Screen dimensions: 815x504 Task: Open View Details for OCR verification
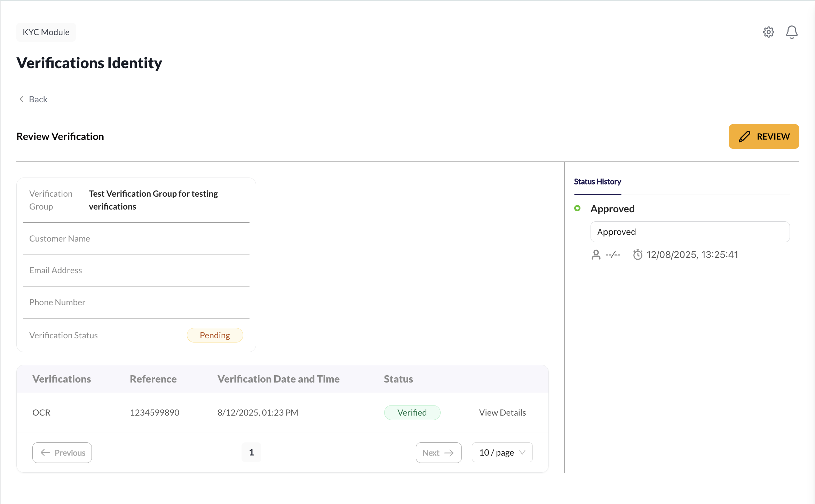[502, 412]
